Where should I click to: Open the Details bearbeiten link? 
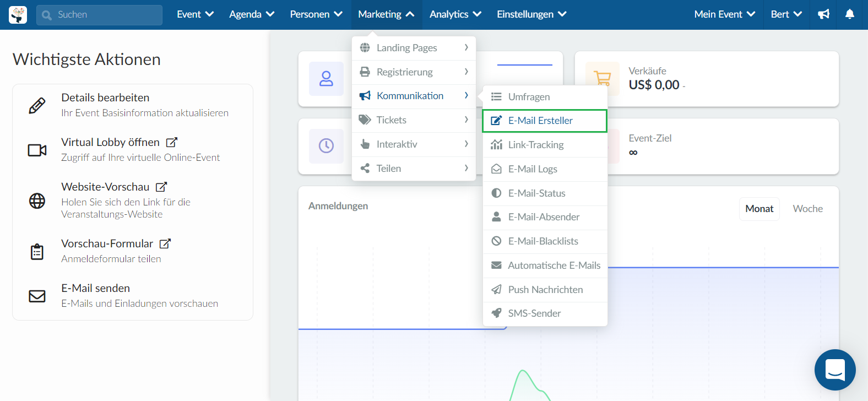105,97
